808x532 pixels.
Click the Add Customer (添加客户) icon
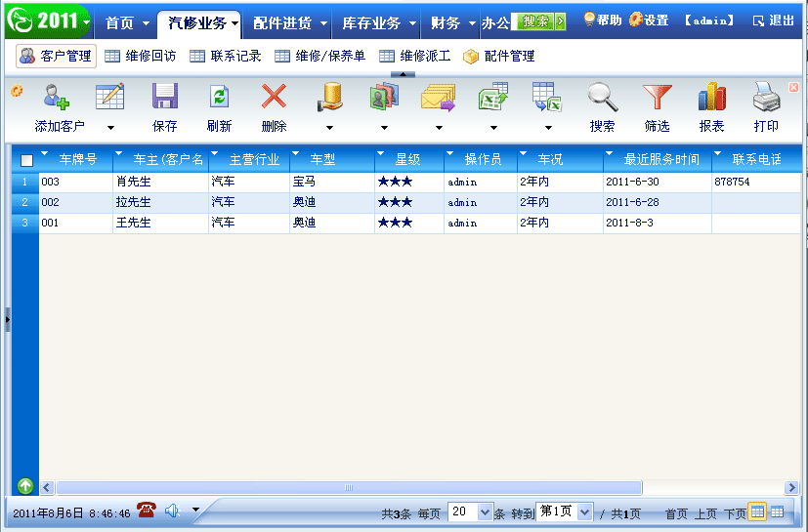[x=56, y=97]
